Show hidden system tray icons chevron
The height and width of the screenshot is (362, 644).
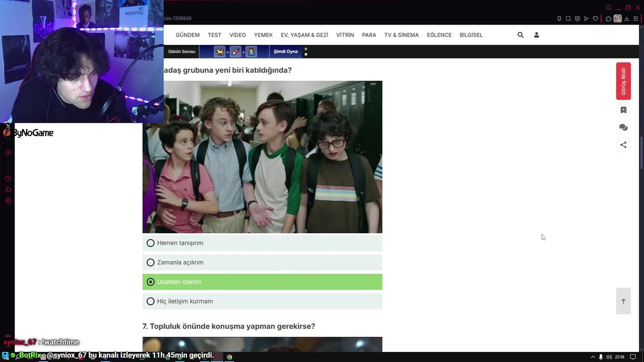[593, 357]
